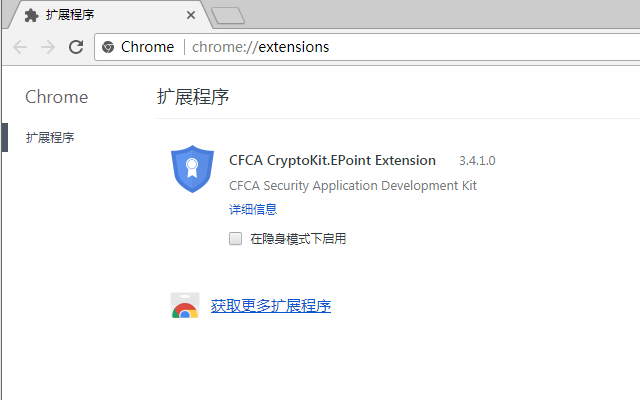Click the version number 3.4.1.0
Image resolution: width=640 pixels, height=400 pixels.
(477, 161)
